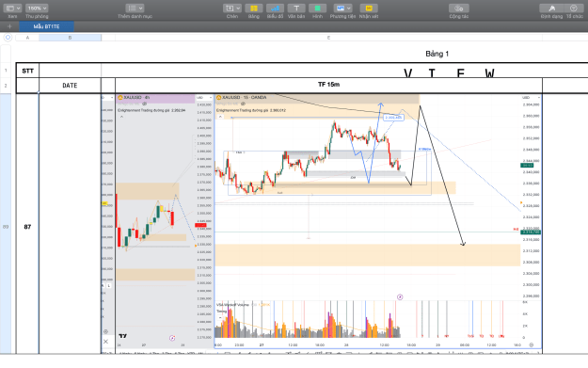Select the XAUUSD 15 OANDA chart image
Screen dimensions: 588x368
378,221
